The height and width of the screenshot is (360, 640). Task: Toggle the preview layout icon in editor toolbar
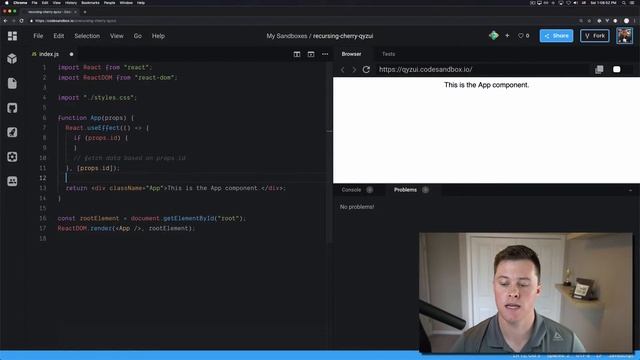tap(311, 54)
